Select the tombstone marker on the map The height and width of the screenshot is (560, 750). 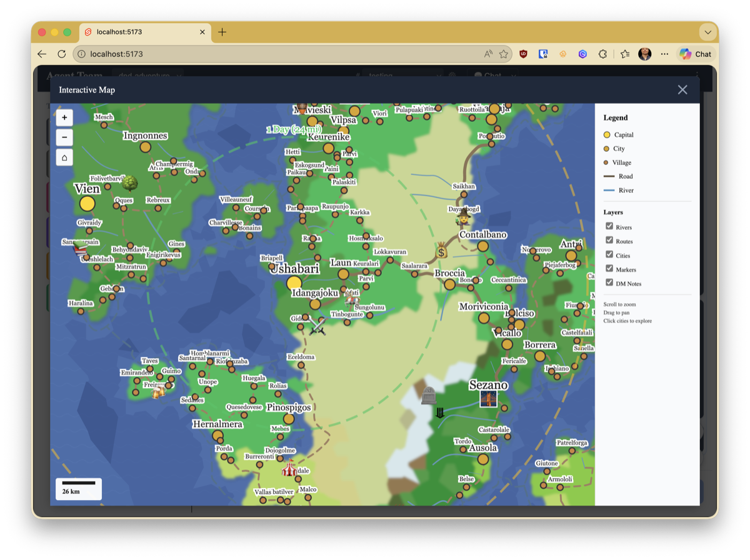pos(428,395)
